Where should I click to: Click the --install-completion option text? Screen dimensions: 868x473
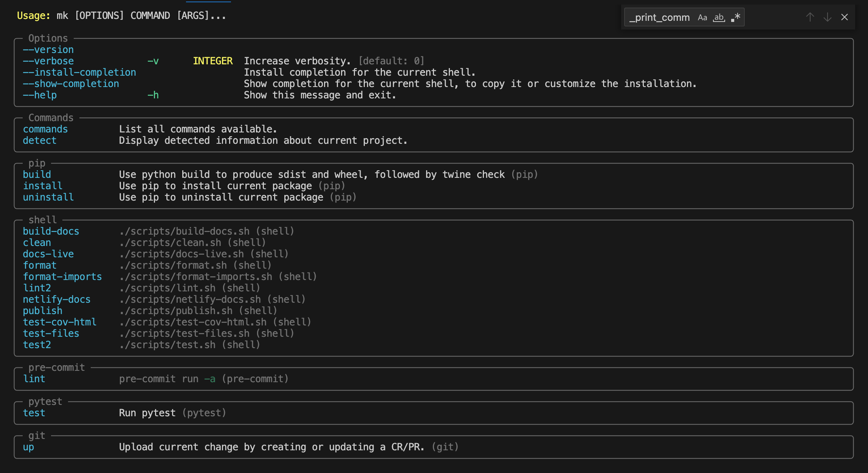coord(79,72)
